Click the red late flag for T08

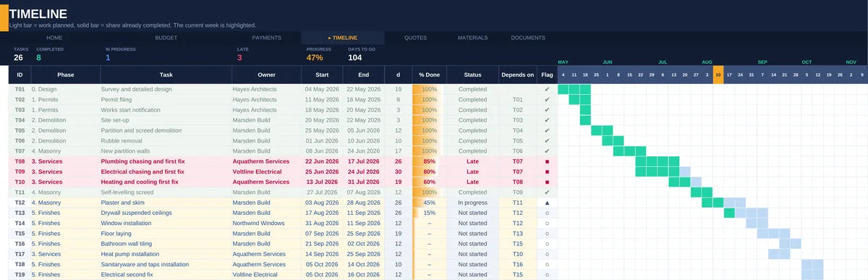[x=547, y=161]
